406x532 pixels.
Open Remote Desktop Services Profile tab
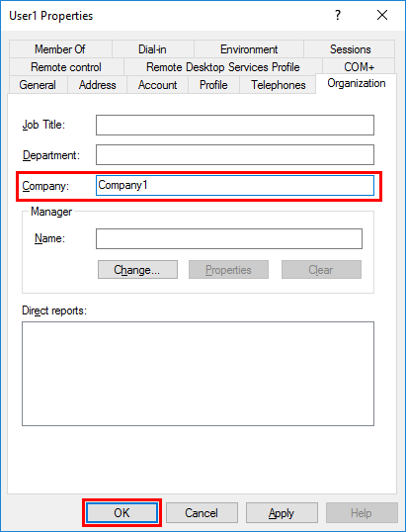[223, 67]
